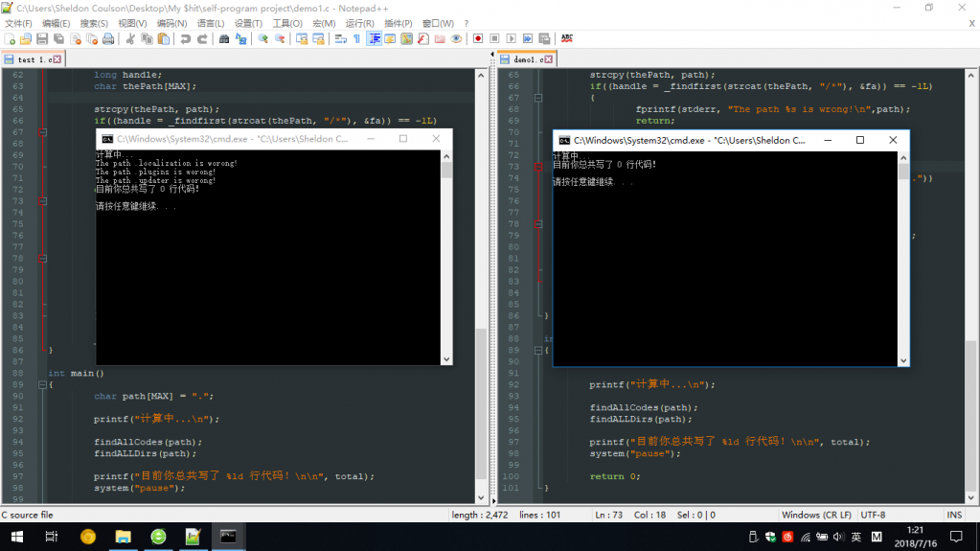Click the Zoom Out magnifier icon

(280, 38)
